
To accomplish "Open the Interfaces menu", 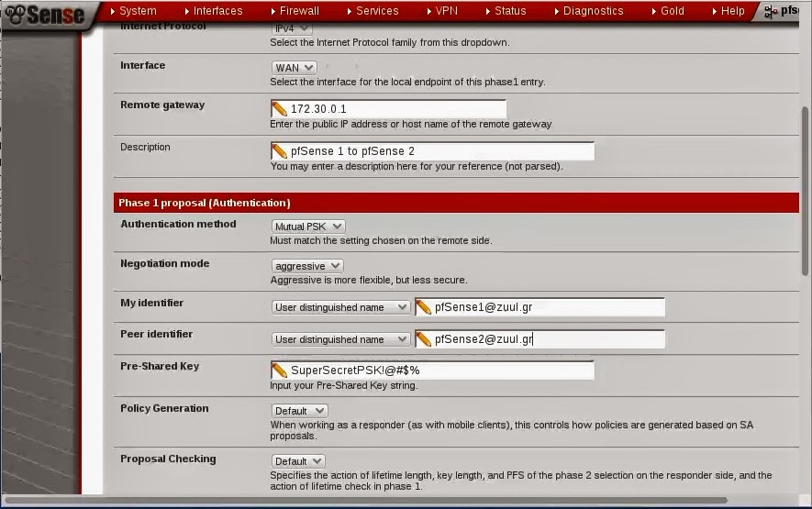I will tap(214, 11).
